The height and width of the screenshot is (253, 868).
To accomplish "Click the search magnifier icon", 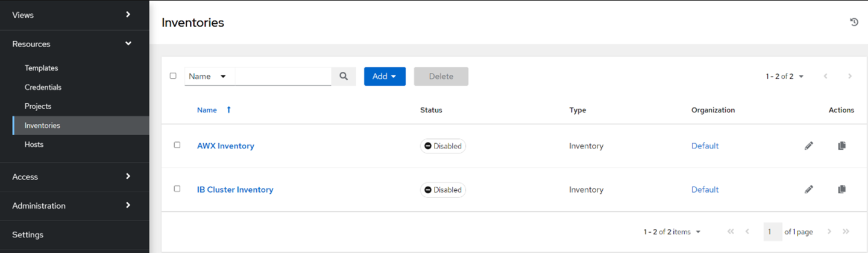I will tap(344, 76).
